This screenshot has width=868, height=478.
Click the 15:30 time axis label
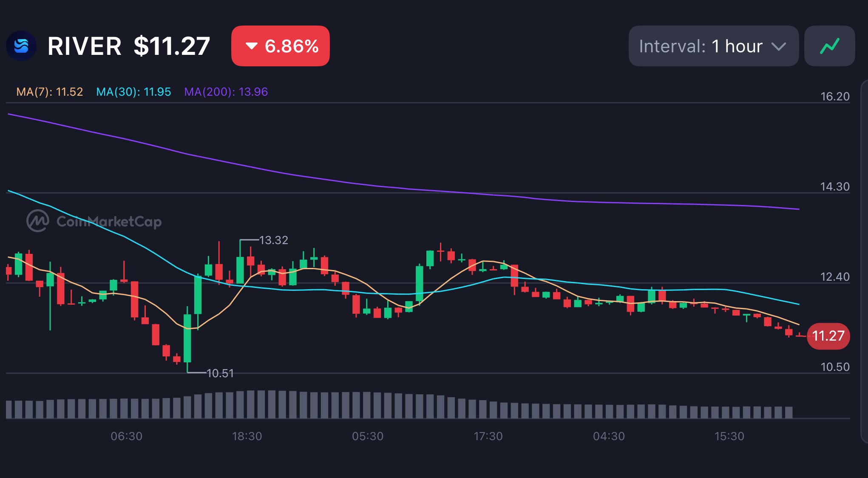729,436
